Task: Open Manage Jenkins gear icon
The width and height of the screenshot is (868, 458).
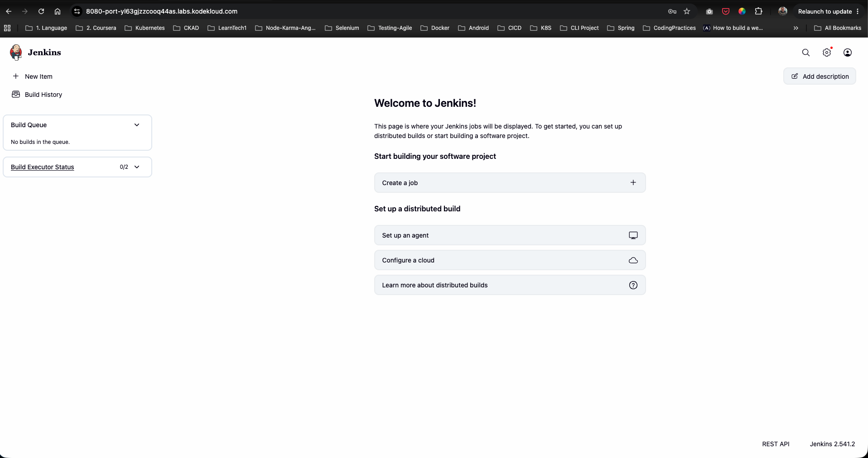Action: 827,52
